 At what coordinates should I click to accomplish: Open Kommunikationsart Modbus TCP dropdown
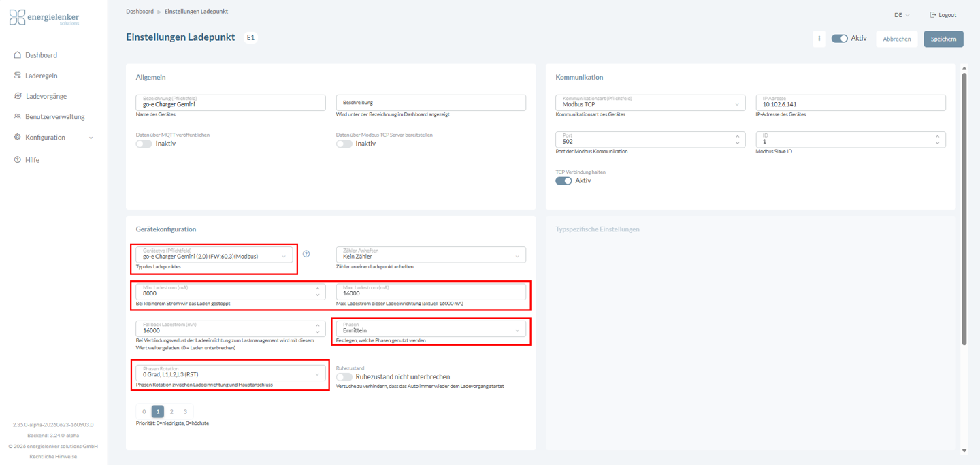651,102
